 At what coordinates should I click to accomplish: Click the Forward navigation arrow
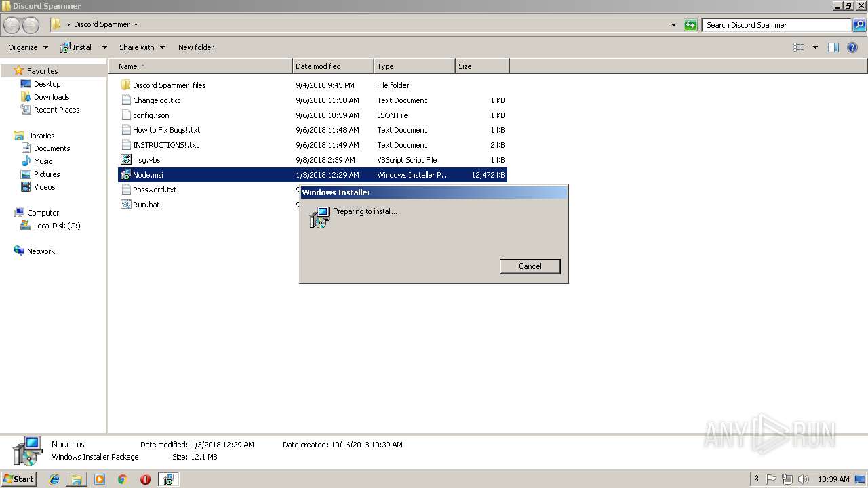point(31,25)
